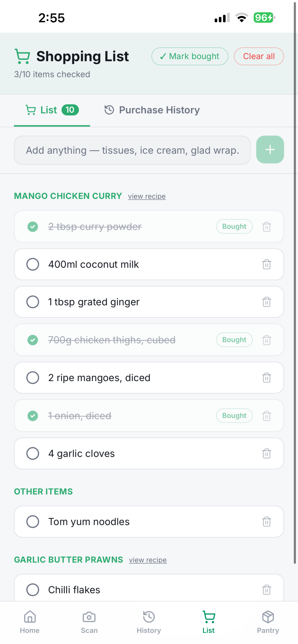The image size is (298, 644).
Task: Select the List tab with count badge
Action: 52,110
